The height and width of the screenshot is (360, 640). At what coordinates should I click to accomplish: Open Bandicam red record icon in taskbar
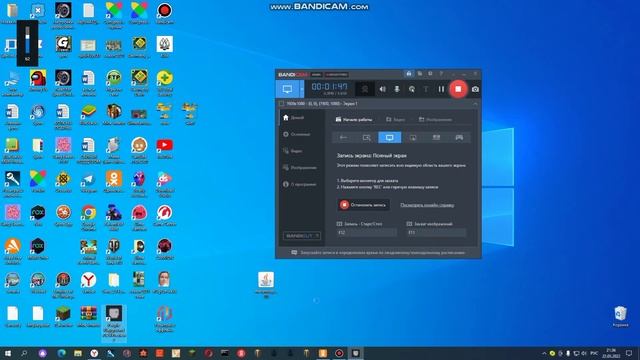pos(339,353)
